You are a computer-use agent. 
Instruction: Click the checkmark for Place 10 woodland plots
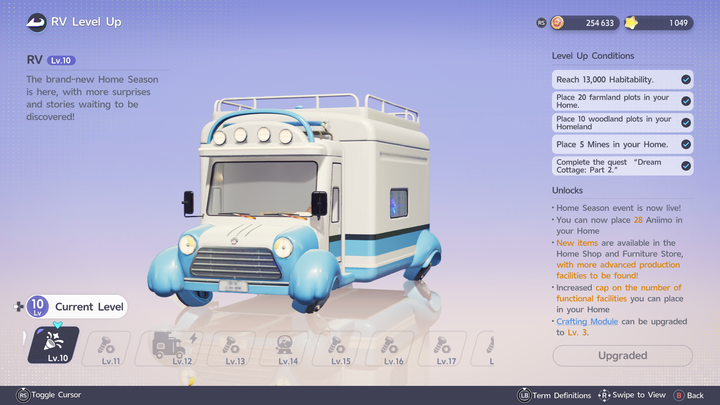[686, 123]
